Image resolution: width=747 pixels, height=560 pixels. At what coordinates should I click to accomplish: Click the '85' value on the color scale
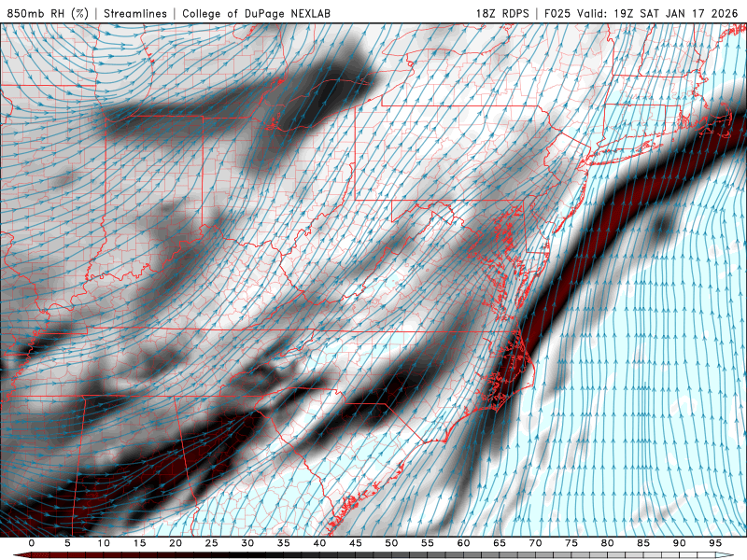(643, 543)
